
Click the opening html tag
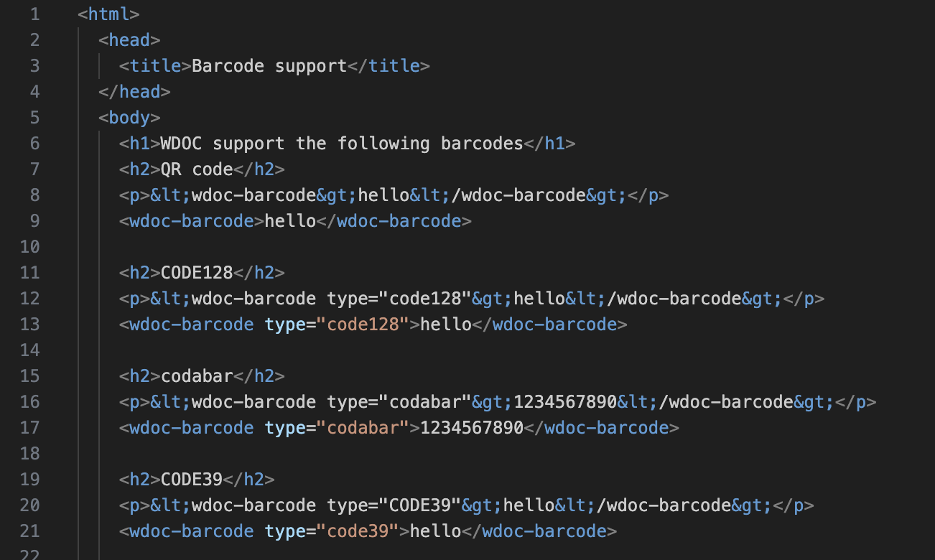[108, 14]
